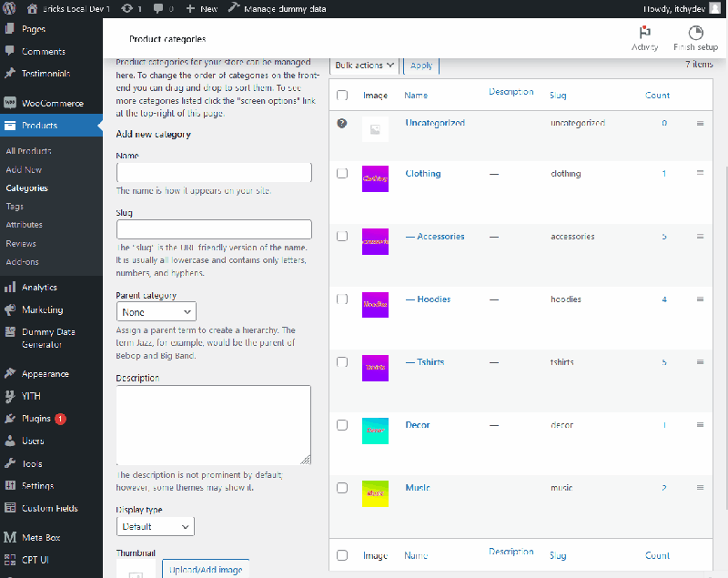This screenshot has height=578, width=728.
Task: Toggle the select-all checkbox in table header
Action: pos(342,94)
